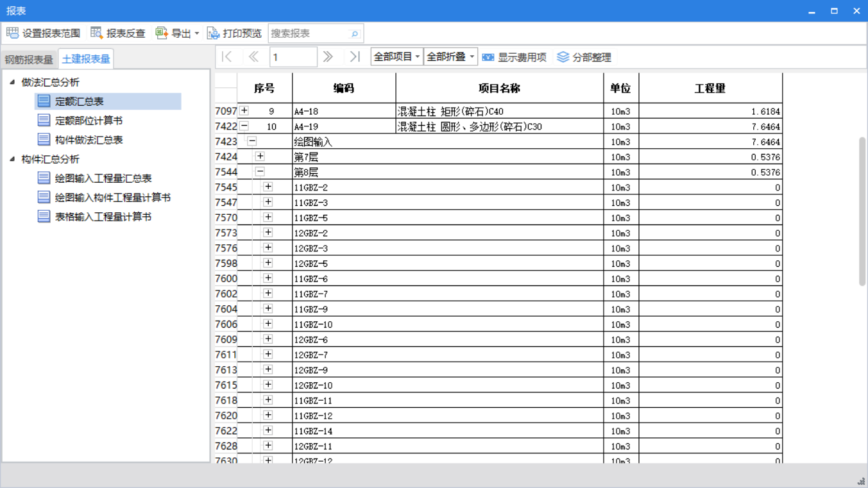Click 序号 column header
Viewport: 868px width, 488px height.
click(x=264, y=88)
